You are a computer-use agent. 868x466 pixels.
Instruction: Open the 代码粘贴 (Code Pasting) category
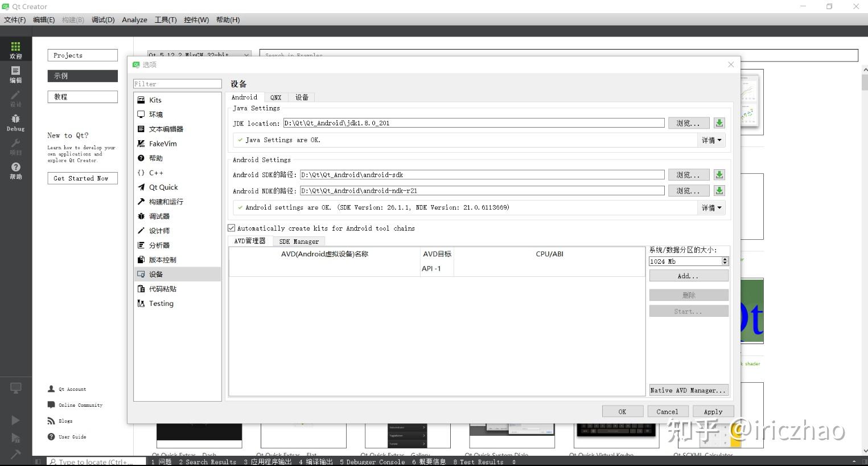178,289
